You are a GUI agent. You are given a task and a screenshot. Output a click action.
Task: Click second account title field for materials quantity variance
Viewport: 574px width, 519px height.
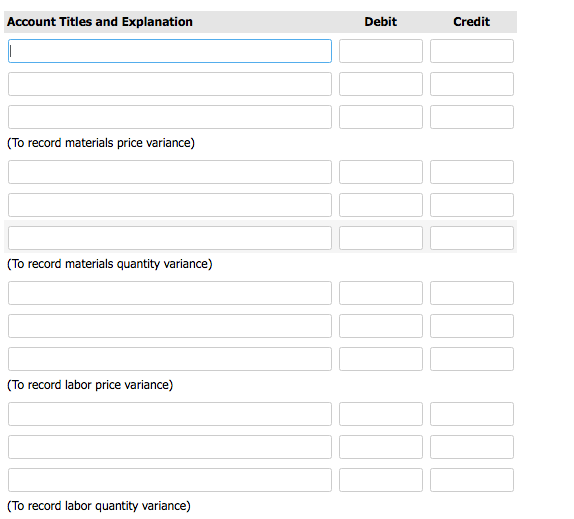[x=170, y=205]
